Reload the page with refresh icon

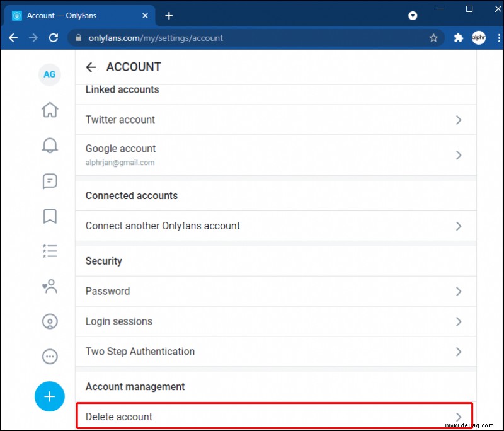point(54,38)
